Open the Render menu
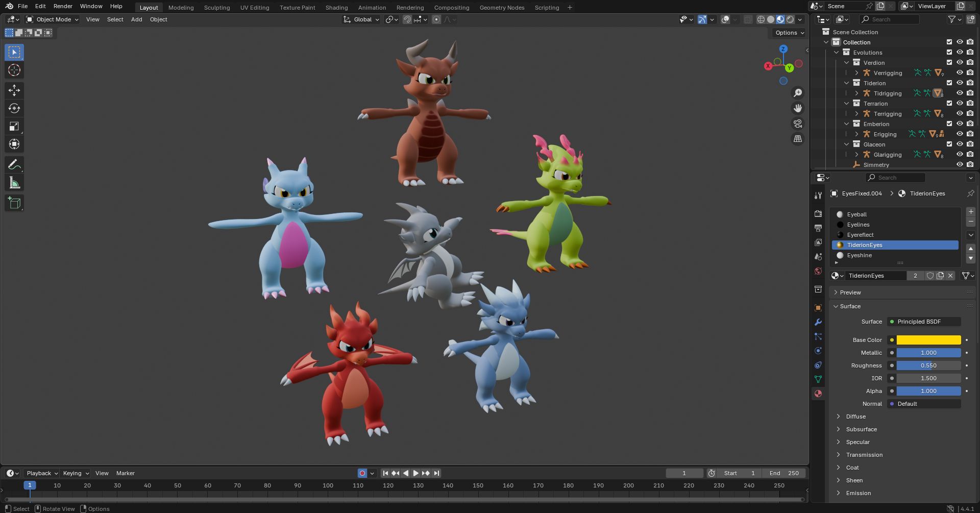980x513 pixels. point(63,6)
